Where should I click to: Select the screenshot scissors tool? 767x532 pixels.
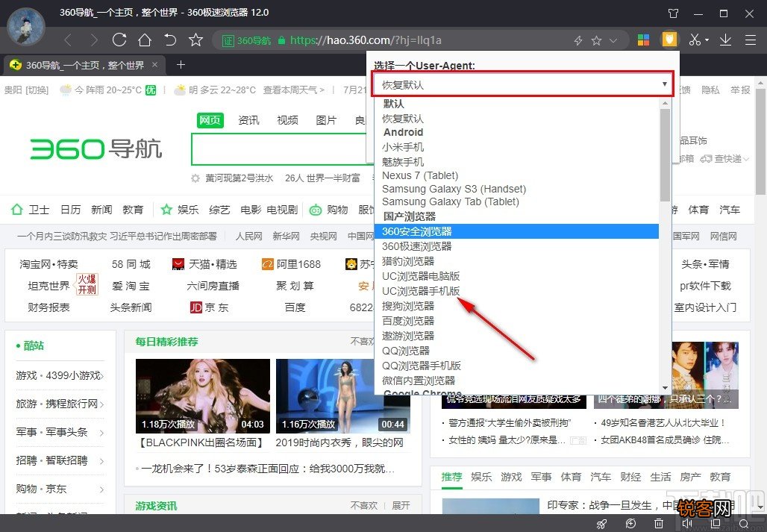[x=693, y=41]
